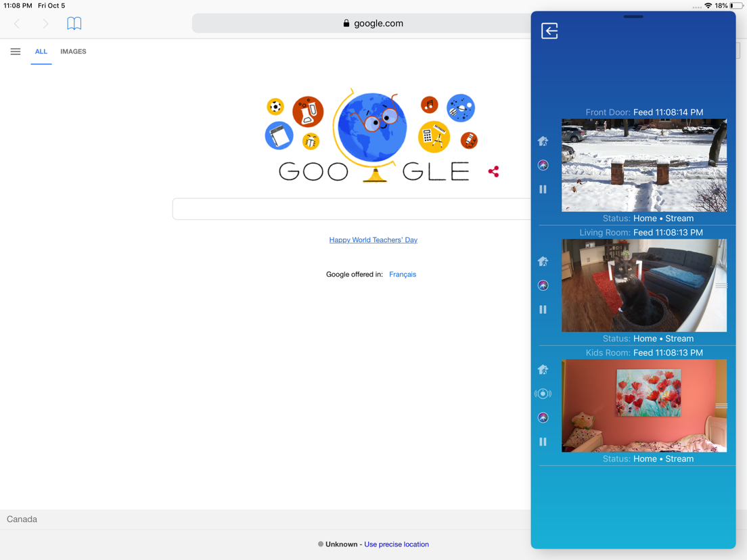The width and height of the screenshot is (747, 560).
Task: Tap the battery indicator in status bar
Action: (x=737, y=5)
